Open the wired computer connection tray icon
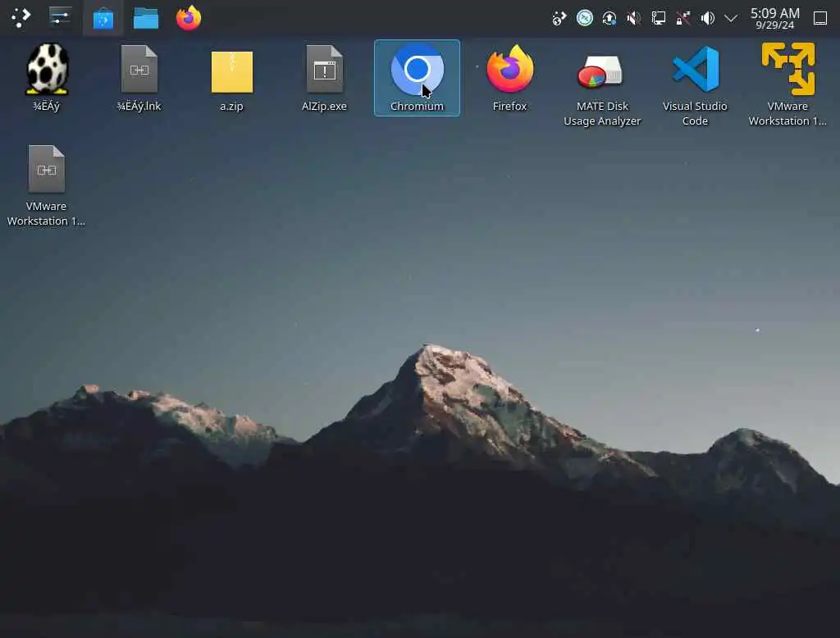 click(659, 18)
